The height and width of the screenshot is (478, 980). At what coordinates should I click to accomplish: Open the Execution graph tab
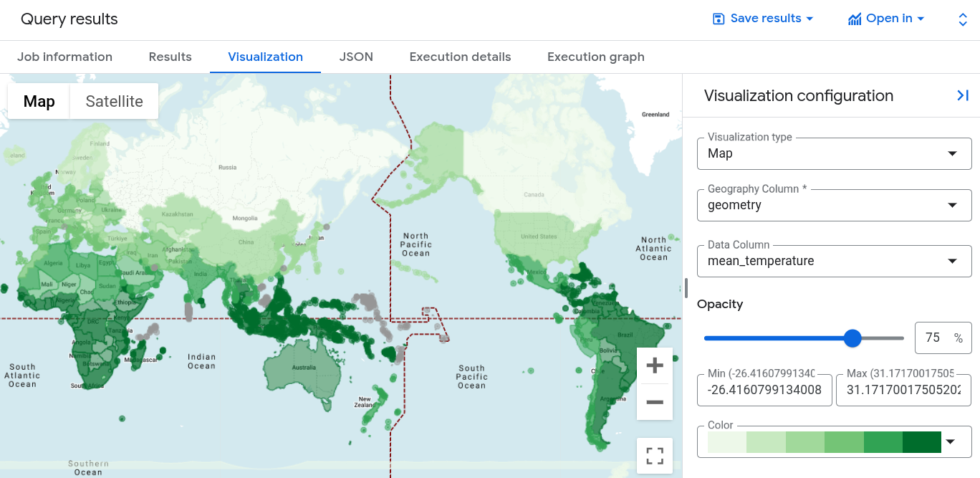click(595, 57)
